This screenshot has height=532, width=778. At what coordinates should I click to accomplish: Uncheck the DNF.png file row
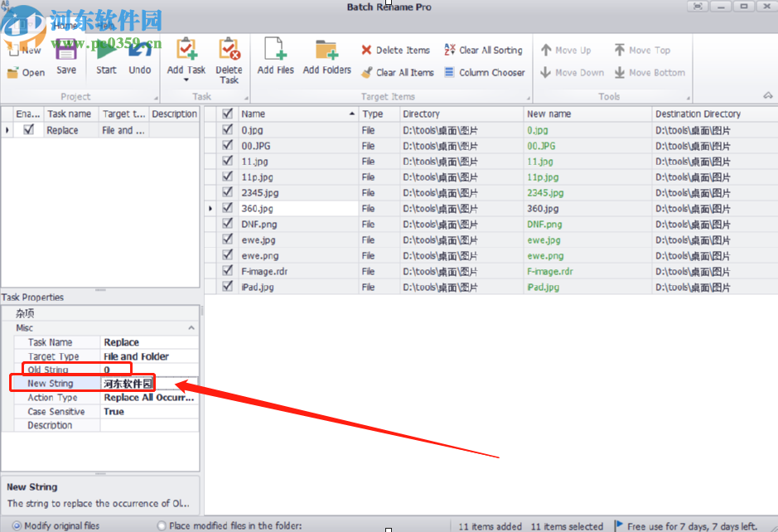(x=228, y=224)
